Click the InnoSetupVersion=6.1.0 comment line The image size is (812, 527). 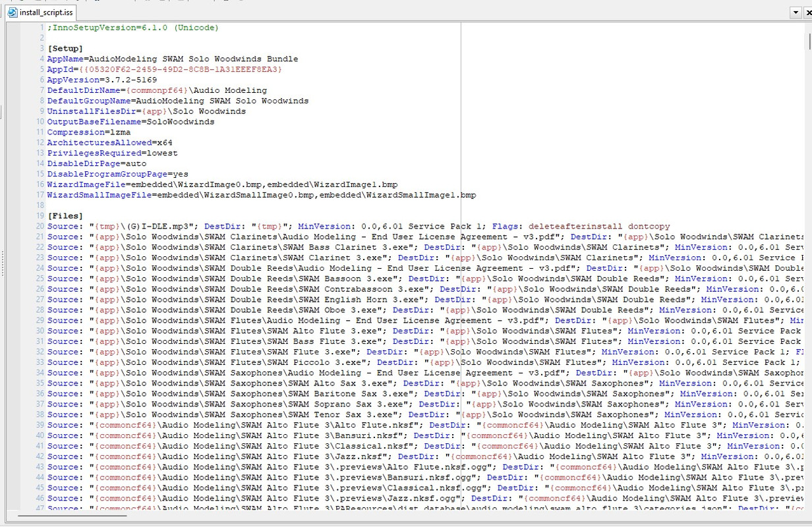tap(132, 28)
